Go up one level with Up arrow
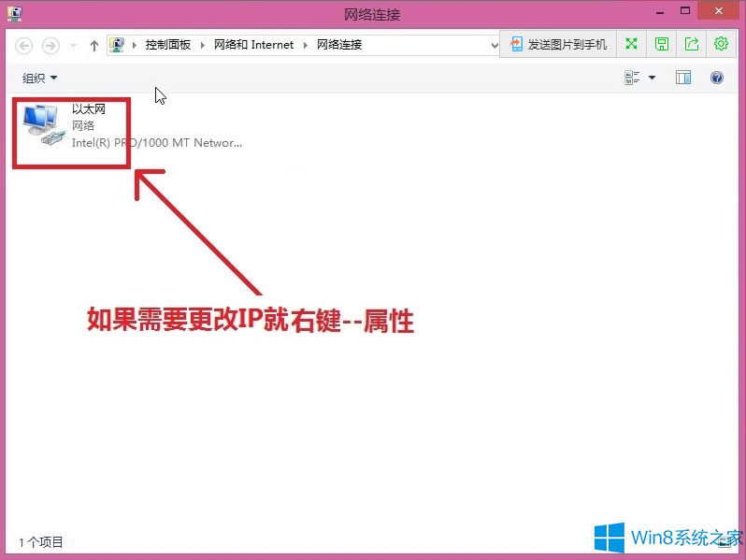Screen dimensions: 746x560 click(x=94, y=46)
